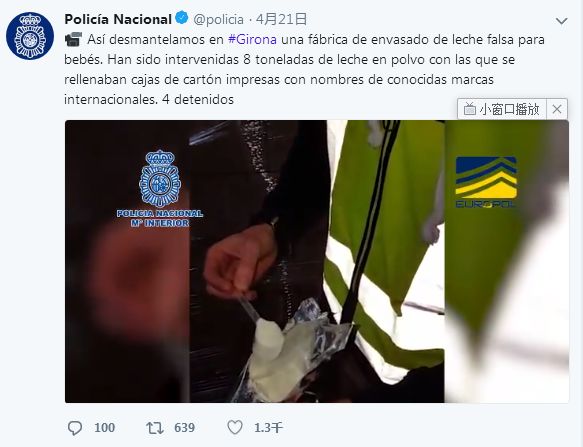Open the Policía Nacional profile avatar
Viewport: 583px width, 447px height.
(30, 36)
